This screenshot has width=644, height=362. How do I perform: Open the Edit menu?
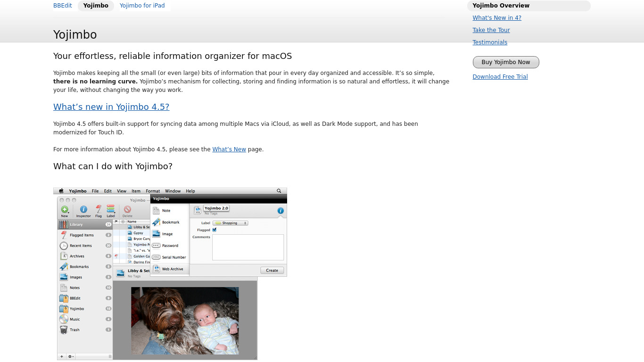(108, 191)
